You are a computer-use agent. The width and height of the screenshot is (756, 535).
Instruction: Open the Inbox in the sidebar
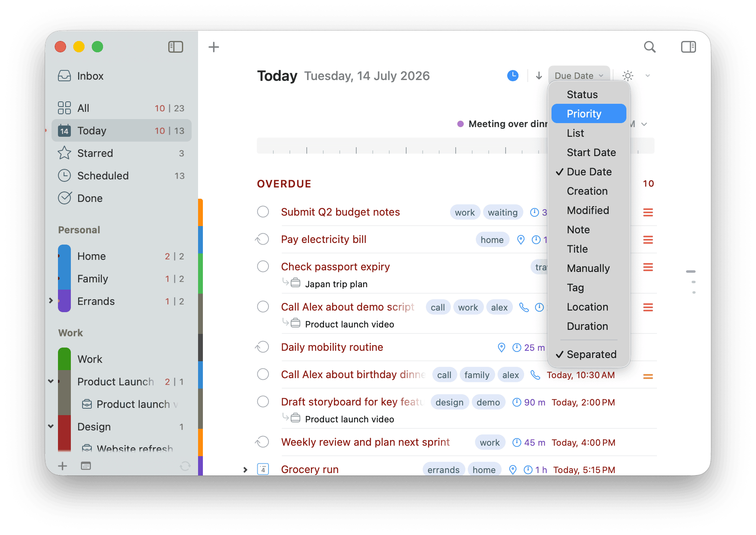(x=122, y=76)
